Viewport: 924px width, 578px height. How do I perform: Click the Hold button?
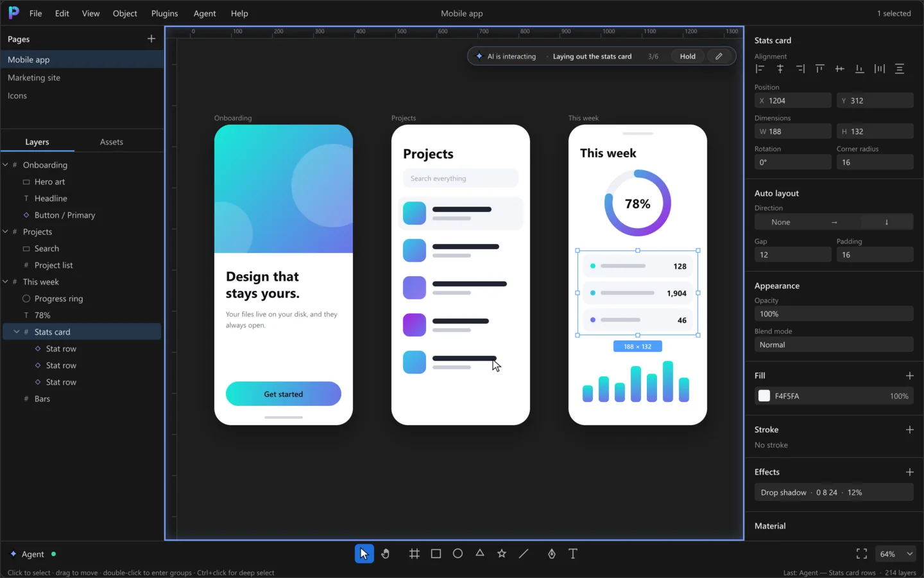(688, 57)
